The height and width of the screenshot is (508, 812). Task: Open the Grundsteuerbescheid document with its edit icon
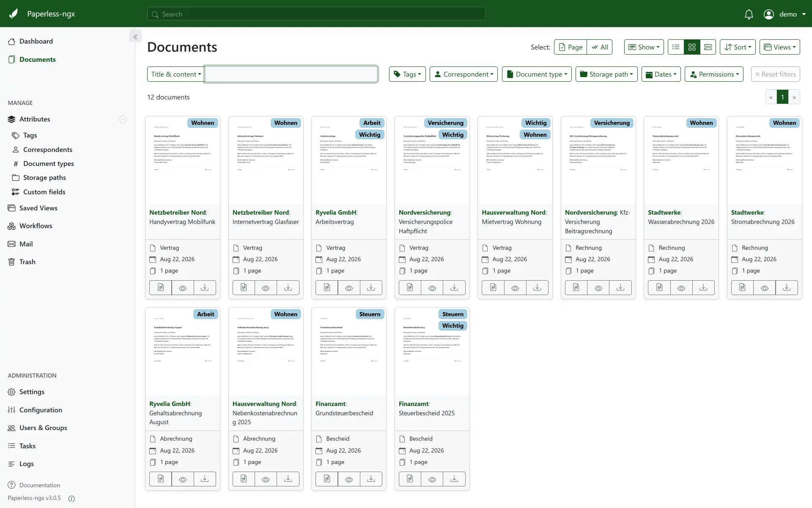(327, 479)
